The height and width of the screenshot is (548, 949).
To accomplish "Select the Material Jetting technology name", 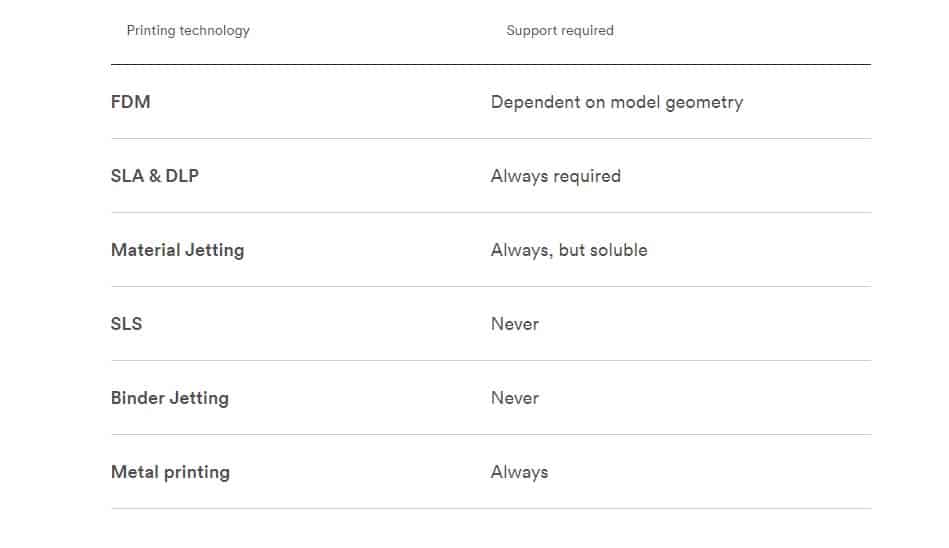I will tap(177, 250).
